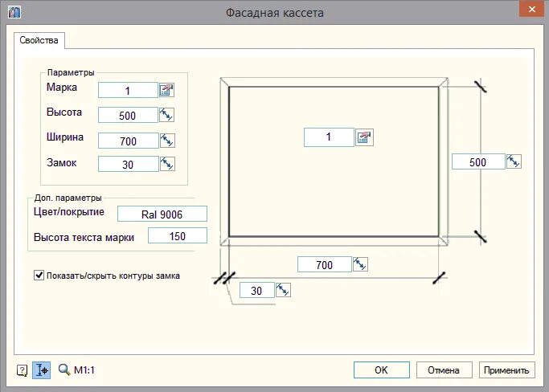Click the Высота текста марки field 150
Screen dimensions: 549x392
(x=178, y=235)
